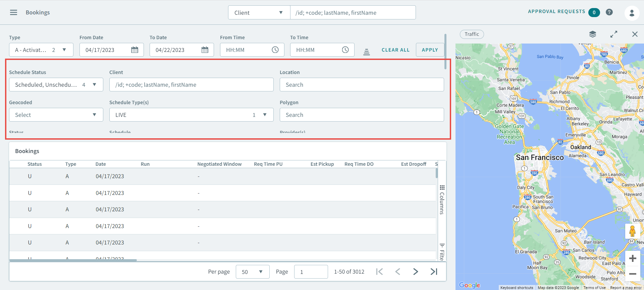The height and width of the screenshot is (290, 644).
Task: Focus the Location search field
Action: 362,85
